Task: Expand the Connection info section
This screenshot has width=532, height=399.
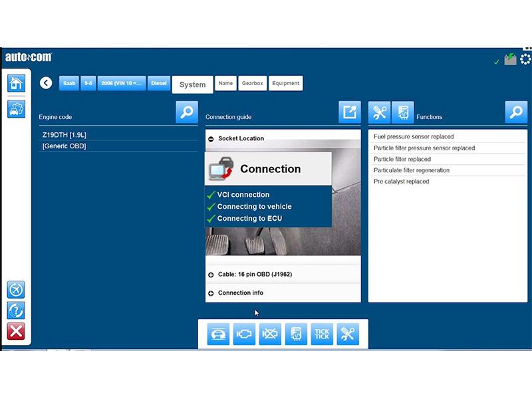Action: tap(211, 293)
